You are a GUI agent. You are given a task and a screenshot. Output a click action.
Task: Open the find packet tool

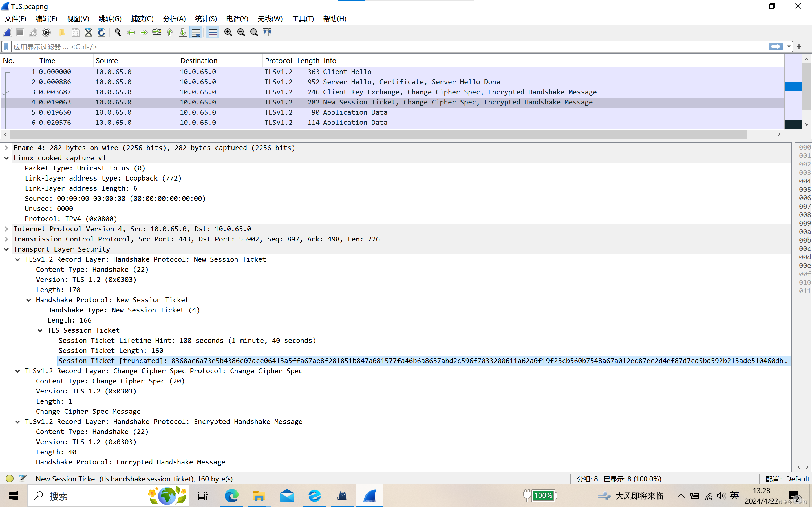click(118, 32)
